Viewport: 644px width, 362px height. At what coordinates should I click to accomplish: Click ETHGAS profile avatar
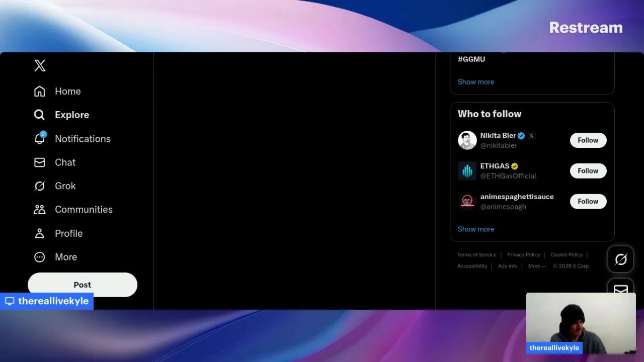pos(467,171)
